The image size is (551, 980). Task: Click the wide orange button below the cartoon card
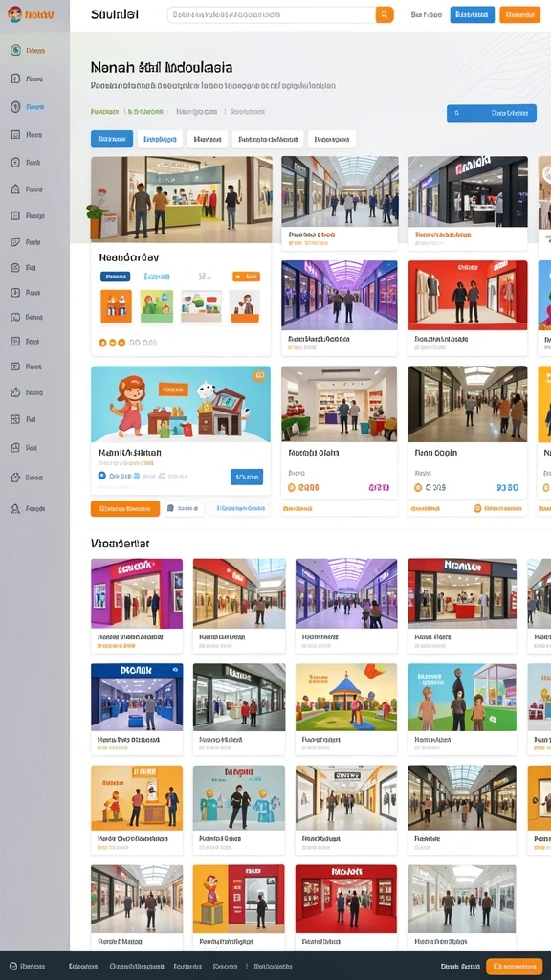[x=125, y=509]
